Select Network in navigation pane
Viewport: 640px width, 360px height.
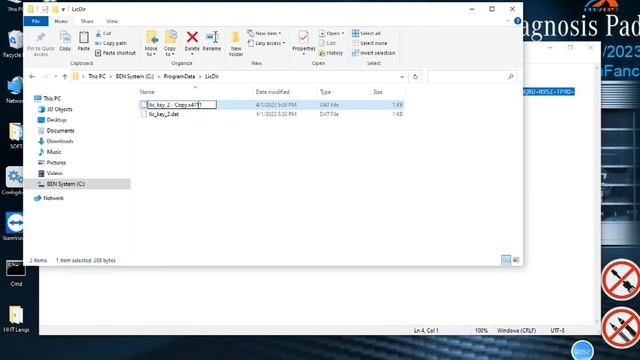(53, 198)
